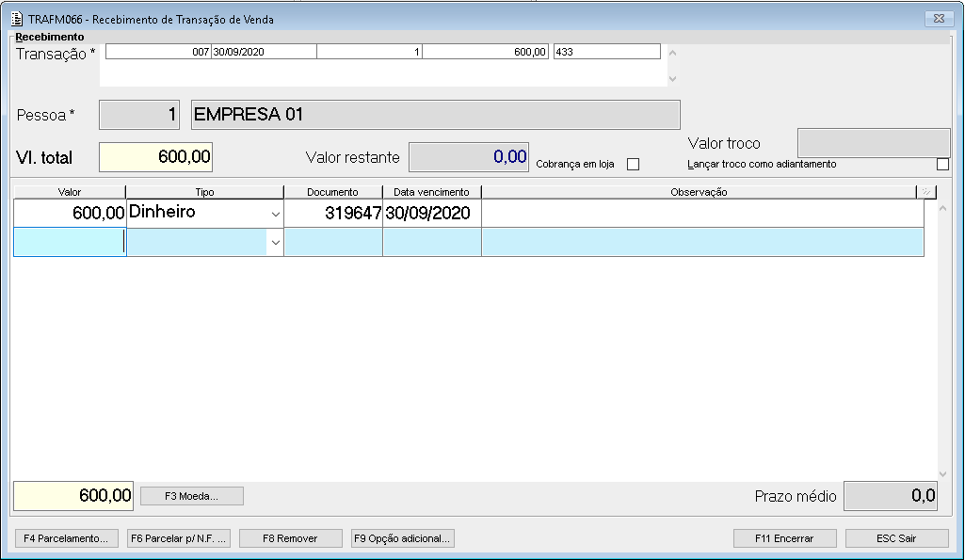Click the payment grid scroll up arrow
This screenshot has height=560, width=965.
coord(942,209)
